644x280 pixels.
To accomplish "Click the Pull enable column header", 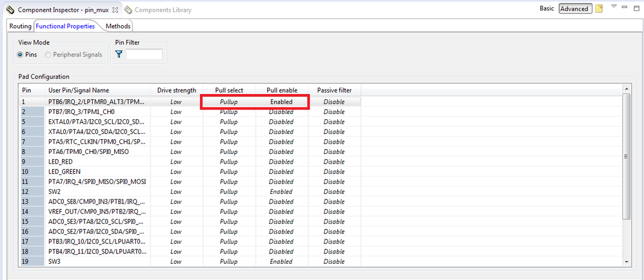I will pos(281,90).
